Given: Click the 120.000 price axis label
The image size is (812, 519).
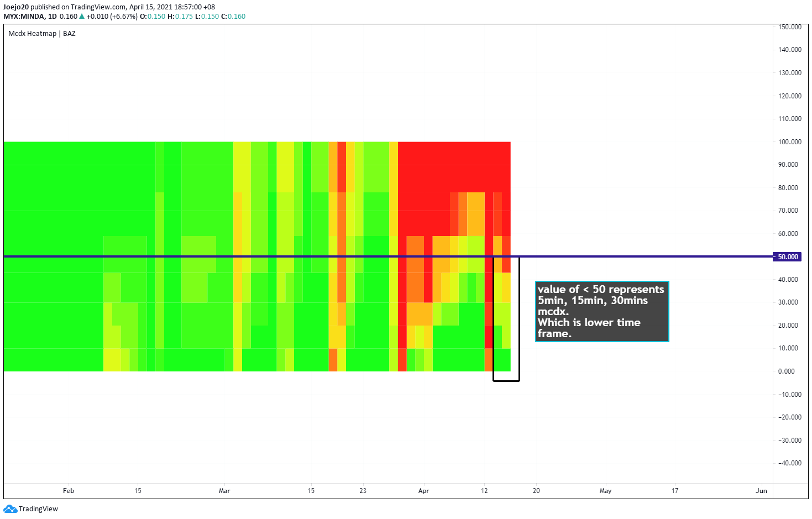Looking at the screenshot, I should coord(789,96).
